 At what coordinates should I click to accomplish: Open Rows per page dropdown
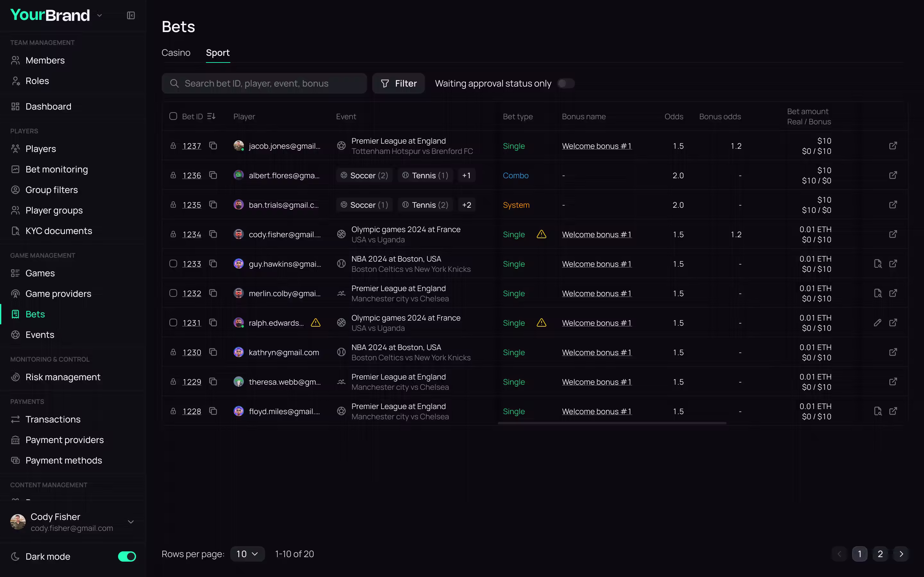(247, 554)
